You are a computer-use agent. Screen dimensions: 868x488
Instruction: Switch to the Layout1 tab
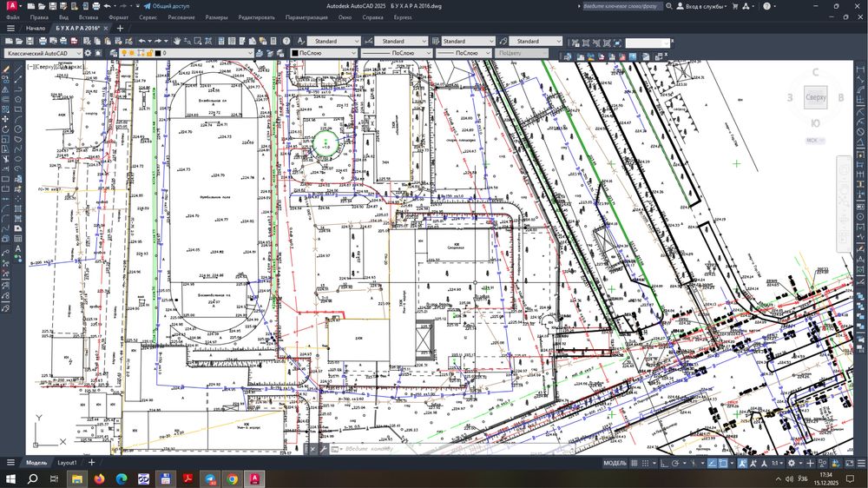67,463
